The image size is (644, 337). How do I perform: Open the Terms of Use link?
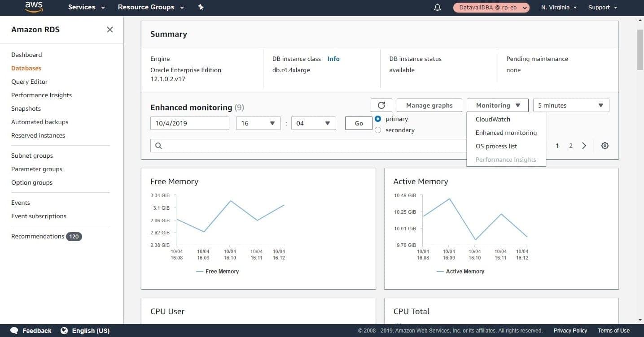[x=613, y=331]
